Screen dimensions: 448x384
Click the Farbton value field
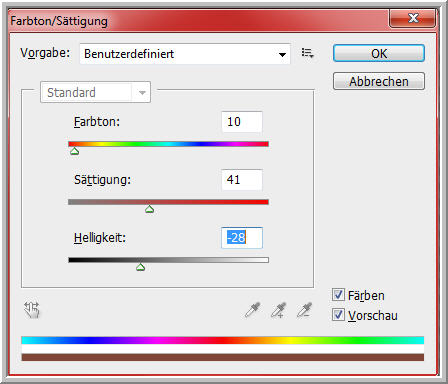[242, 122]
